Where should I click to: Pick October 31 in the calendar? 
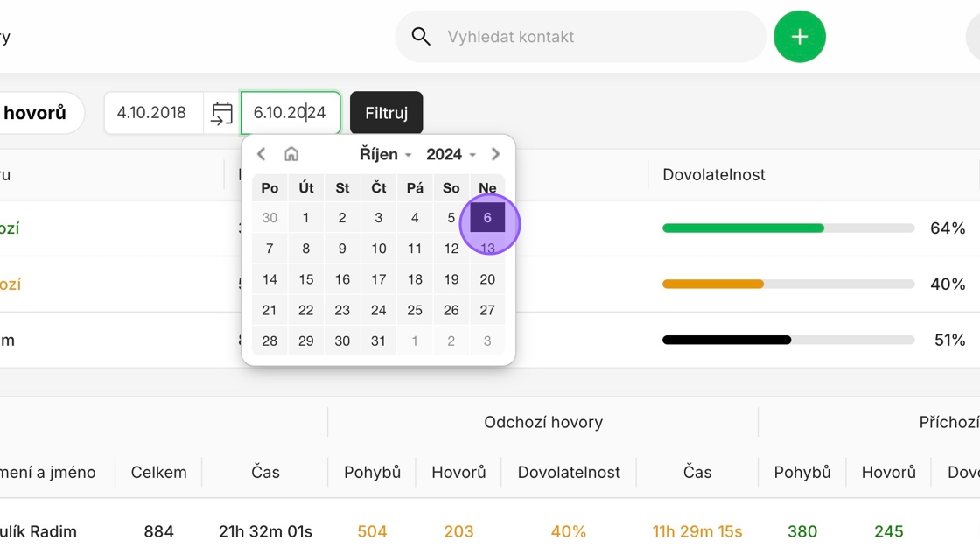[x=378, y=341]
